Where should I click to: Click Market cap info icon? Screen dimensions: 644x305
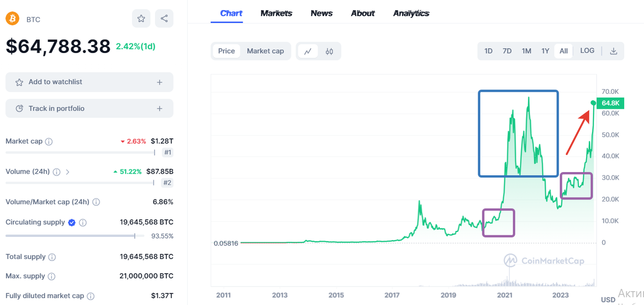point(49,142)
